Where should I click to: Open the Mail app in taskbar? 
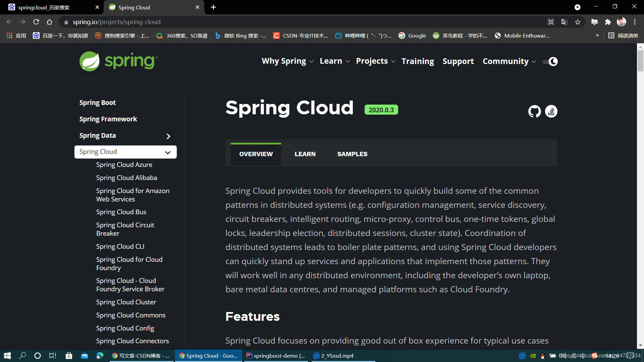coord(85,356)
